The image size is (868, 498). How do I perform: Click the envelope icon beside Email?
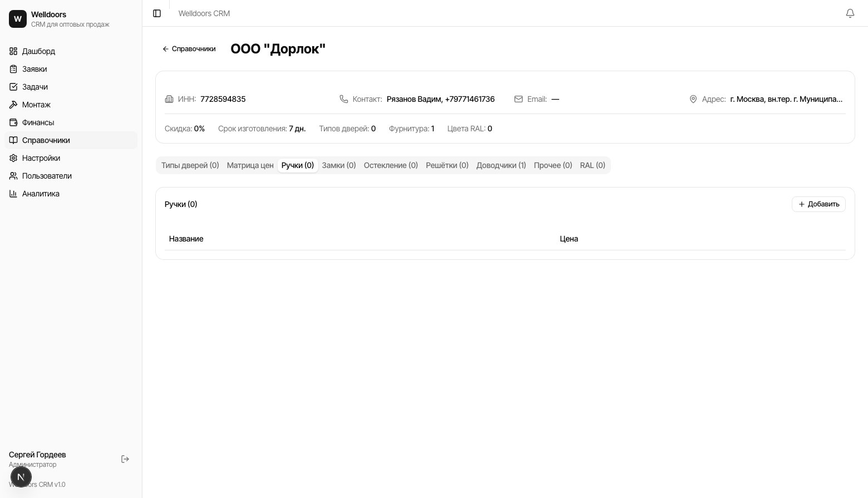point(519,99)
